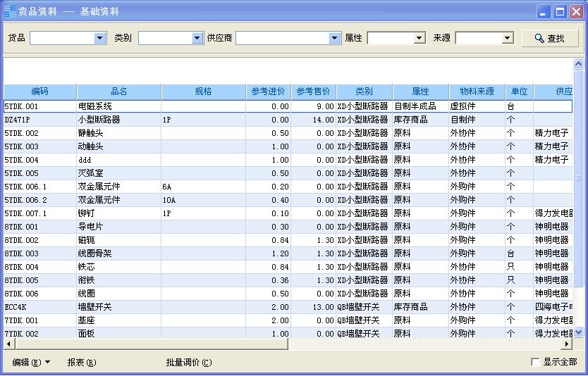
Task: Expand the 属性 dropdown arrow
Action: 419,38
